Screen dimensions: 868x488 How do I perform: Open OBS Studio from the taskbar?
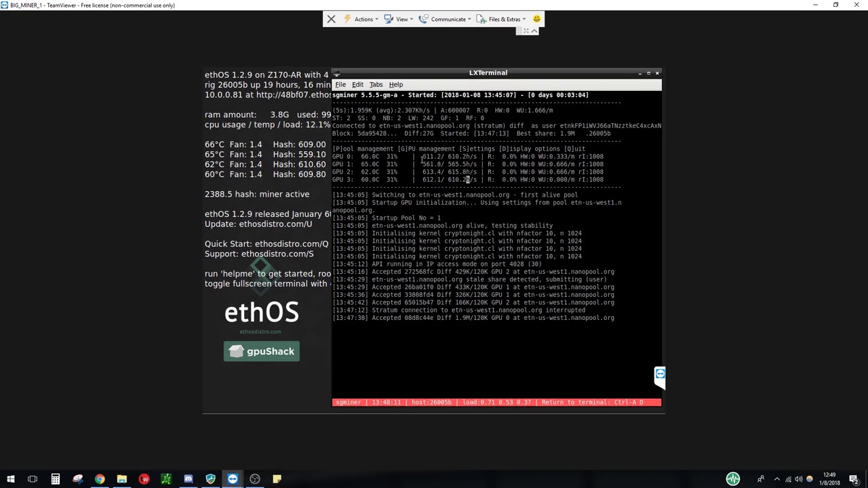pyautogui.click(x=255, y=479)
